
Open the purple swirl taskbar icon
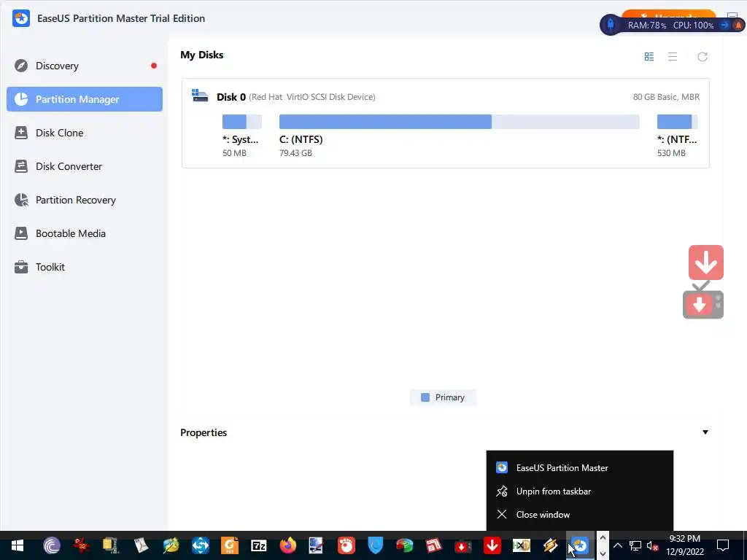click(x=52, y=545)
